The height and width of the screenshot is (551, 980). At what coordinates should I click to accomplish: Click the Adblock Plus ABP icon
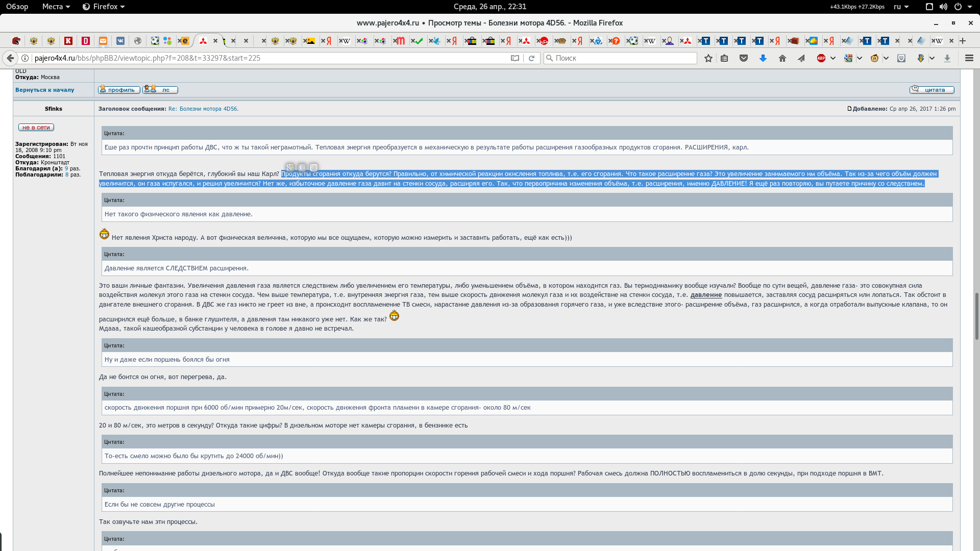821,58
